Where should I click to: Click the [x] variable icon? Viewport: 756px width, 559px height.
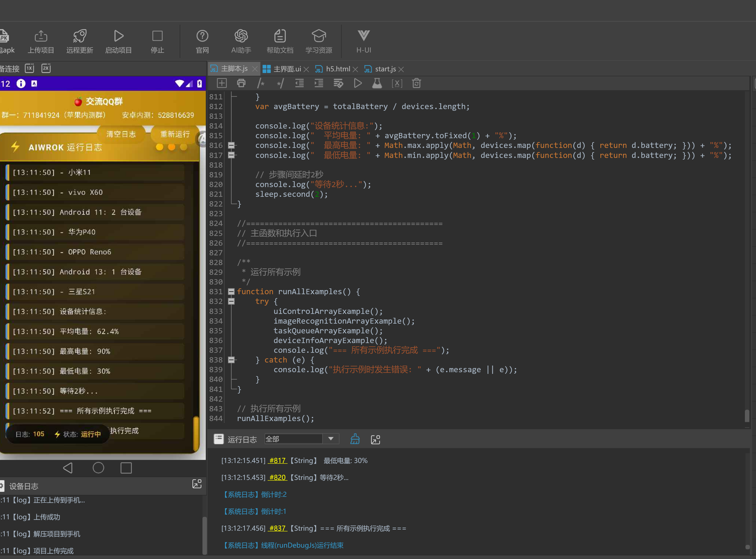click(x=397, y=83)
